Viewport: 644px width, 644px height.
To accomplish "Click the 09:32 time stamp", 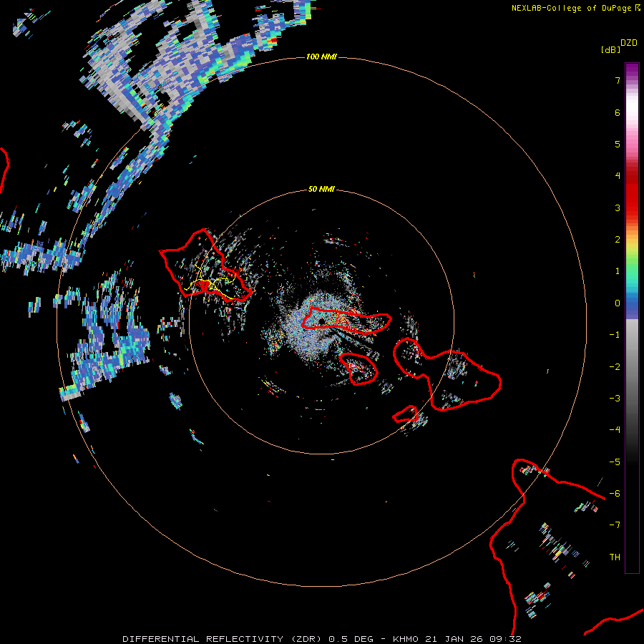I will (505, 639).
